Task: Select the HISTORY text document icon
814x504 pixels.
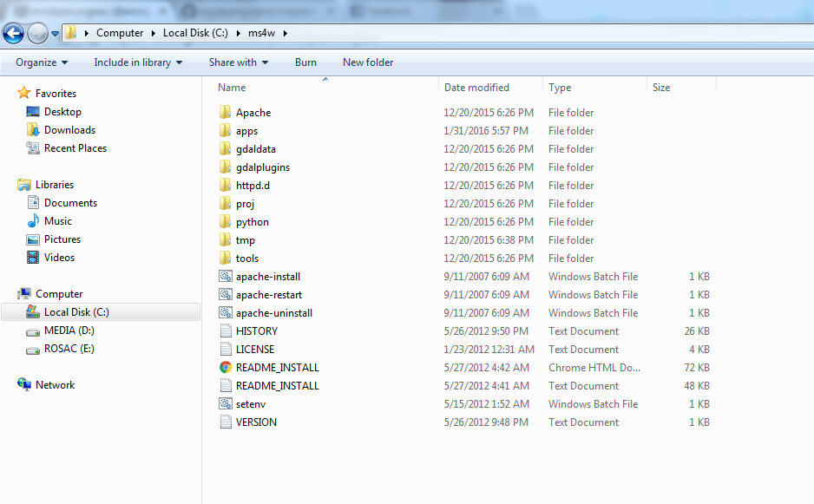Action: [226, 331]
